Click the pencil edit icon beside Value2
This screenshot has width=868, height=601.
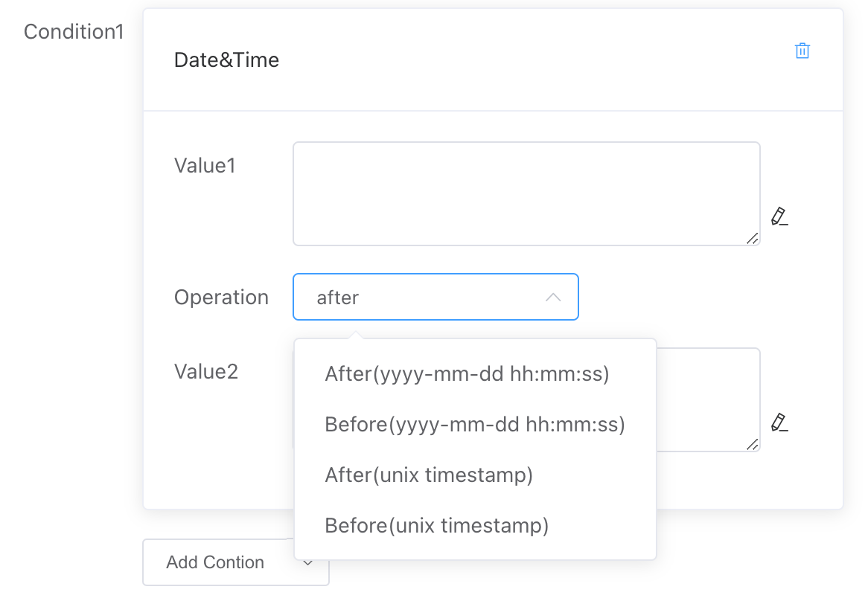coord(779,422)
